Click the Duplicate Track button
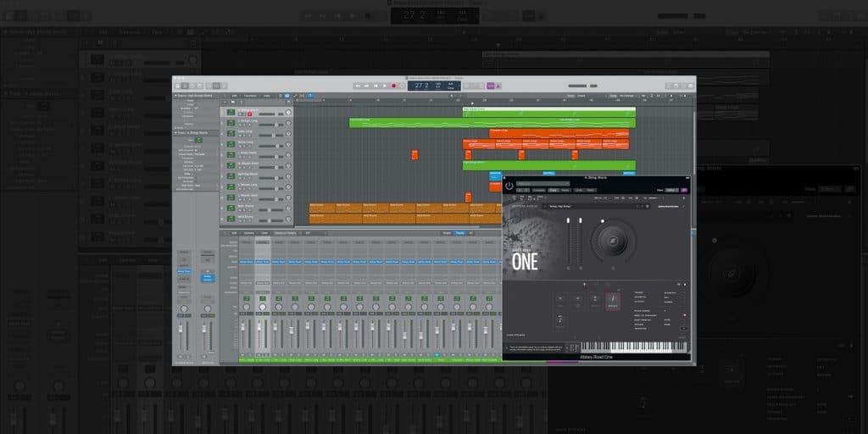 click(232, 102)
